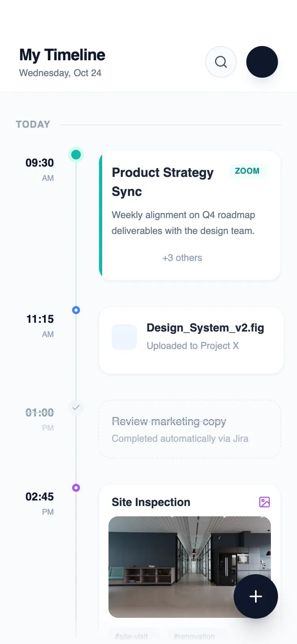
Task: Click the checkmark icon on the completed task
Action: click(76, 408)
